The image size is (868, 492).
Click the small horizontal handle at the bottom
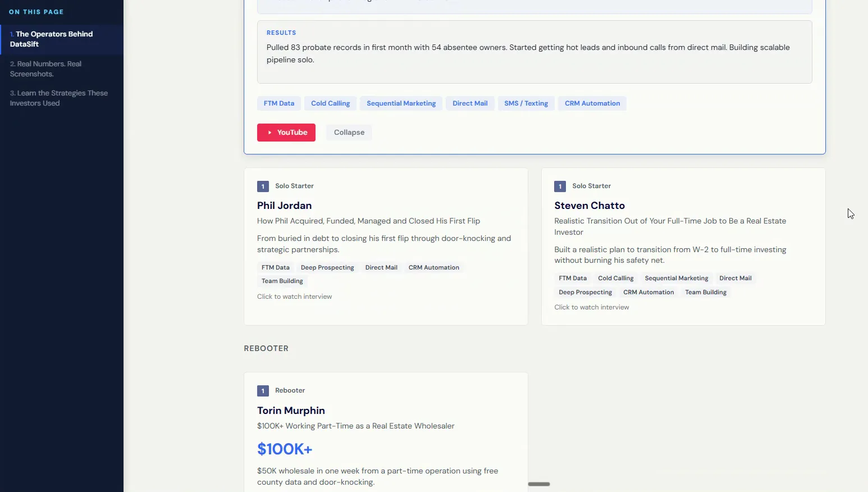tap(539, 484)
